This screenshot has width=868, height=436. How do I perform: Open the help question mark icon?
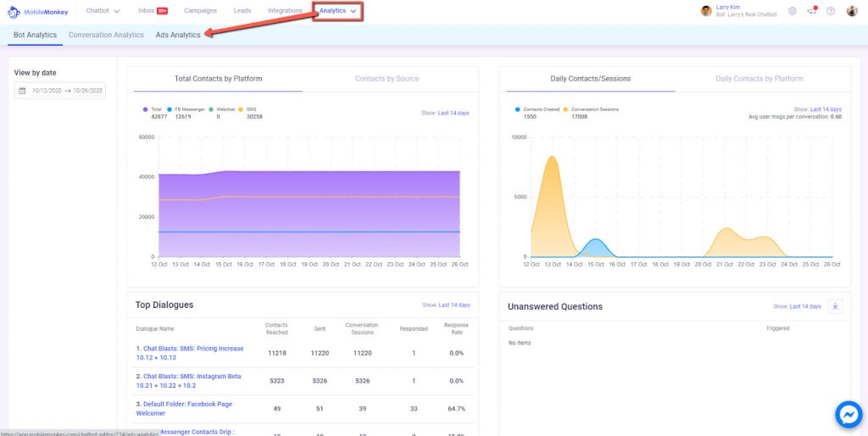click(x=831, y=11)
